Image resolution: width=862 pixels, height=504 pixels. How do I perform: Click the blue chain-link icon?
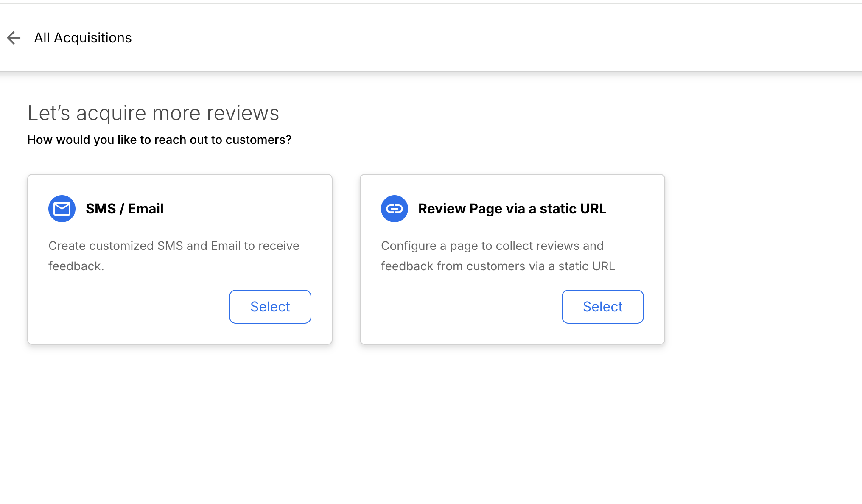[395, 209]
